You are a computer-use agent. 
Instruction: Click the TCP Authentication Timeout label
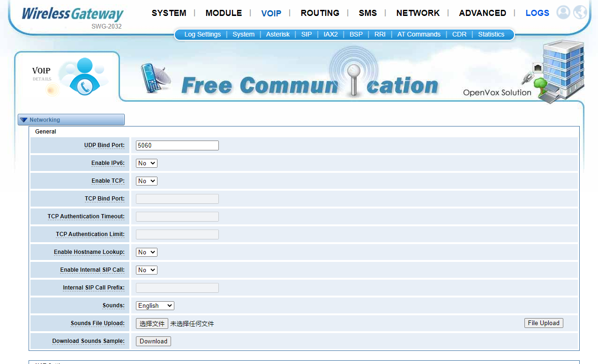[x=86, y=216]
